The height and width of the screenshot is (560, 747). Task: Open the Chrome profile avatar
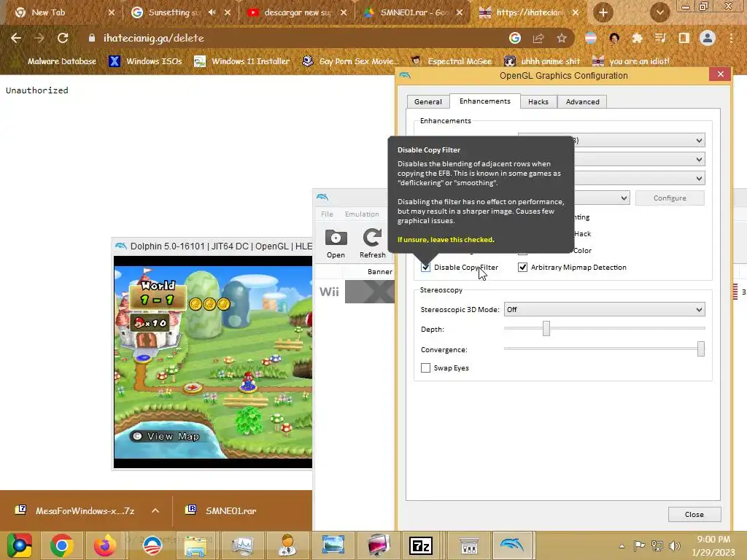(708, 38)
